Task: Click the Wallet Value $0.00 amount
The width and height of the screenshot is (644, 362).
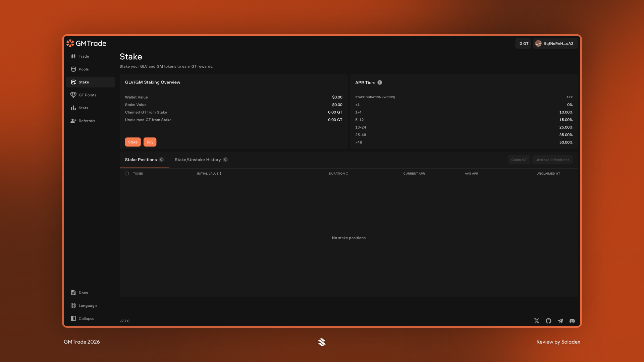Action: coord(337,97)
